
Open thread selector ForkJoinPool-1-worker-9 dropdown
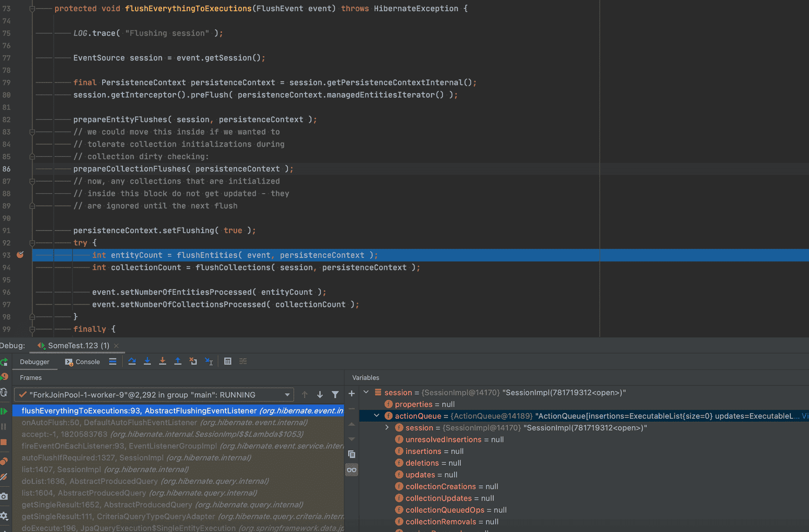point(154,394)
